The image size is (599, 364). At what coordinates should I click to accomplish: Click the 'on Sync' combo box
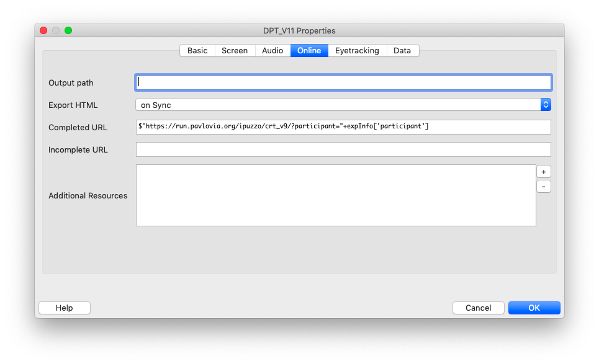pos(343,105)
